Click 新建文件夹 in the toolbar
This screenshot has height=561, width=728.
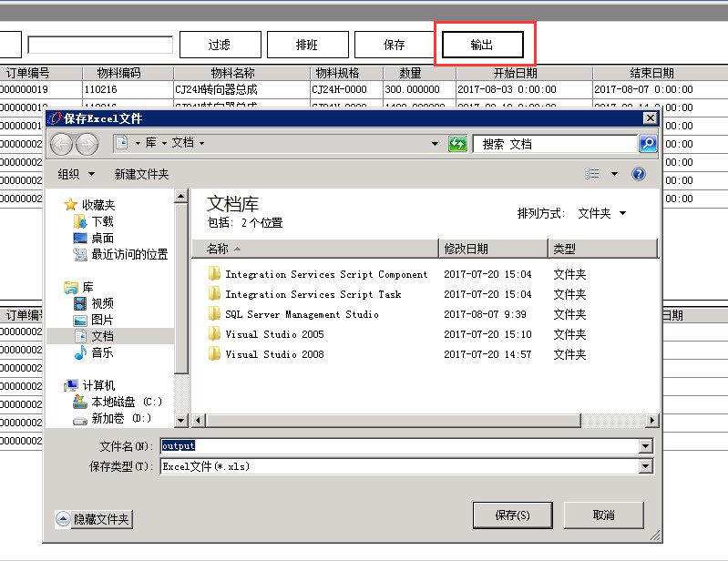click(x=141, y=174)
